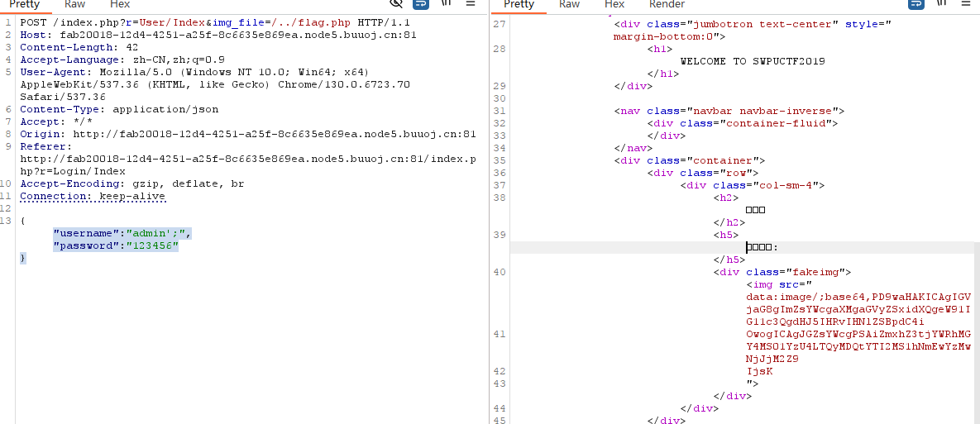
Task: Click the hp?r=Login/Index referer text
Action: coord(73,172)
